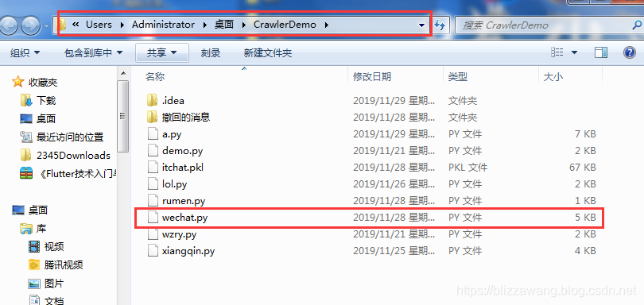Open the 《Flutter技术入门 archive item
This screenshot has width=644, height=305.
(77, 174)
